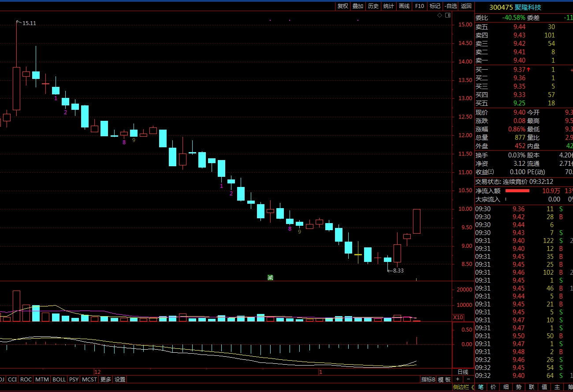Click the 卖一 ask row at 9.40

[x=524, y=60]
